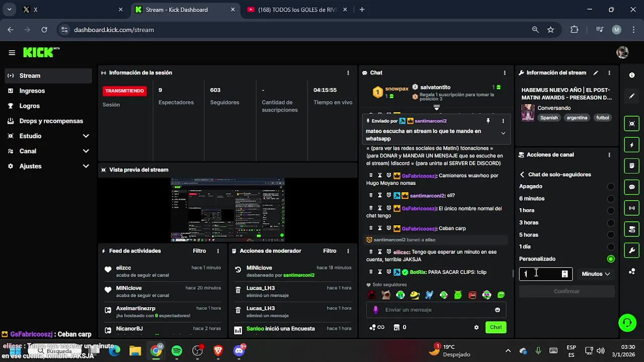Click the shop icon below the chat
The height and width of the screenshot is (362, 644).
(396, 327)
